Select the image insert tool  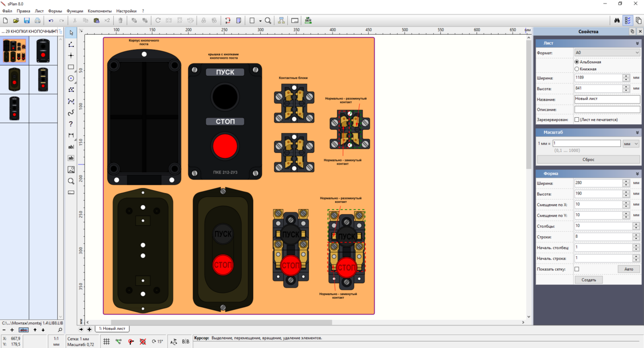pyautogui.click(x=71, y=169)
